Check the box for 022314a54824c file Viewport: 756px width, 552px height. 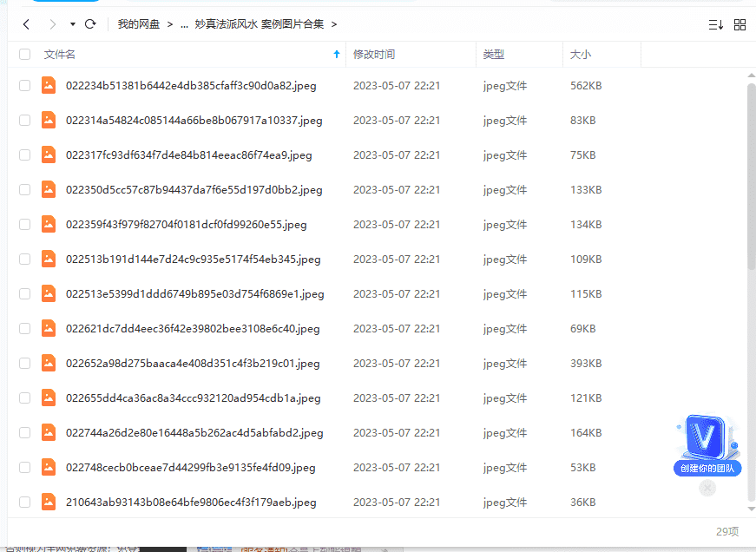coord(24,121)
